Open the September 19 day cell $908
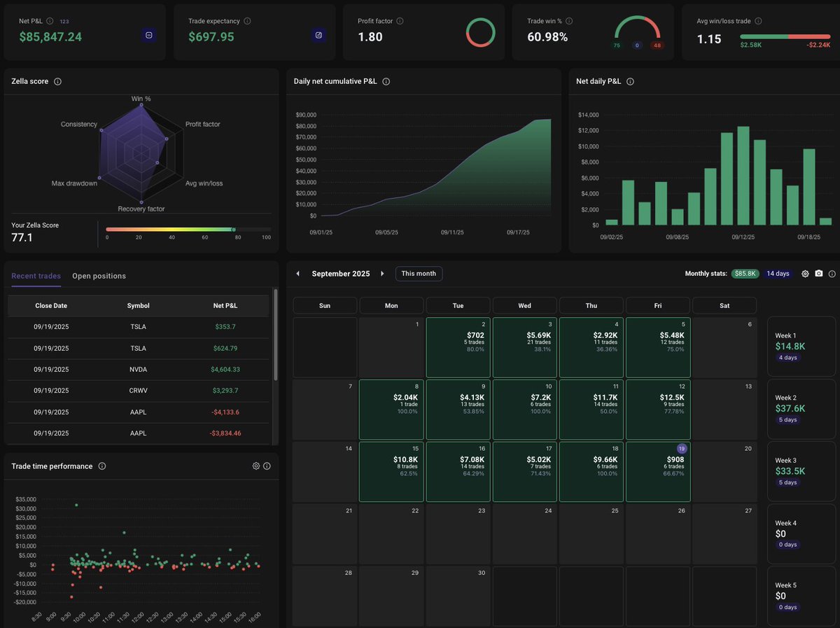 click(x=658, y=472)
